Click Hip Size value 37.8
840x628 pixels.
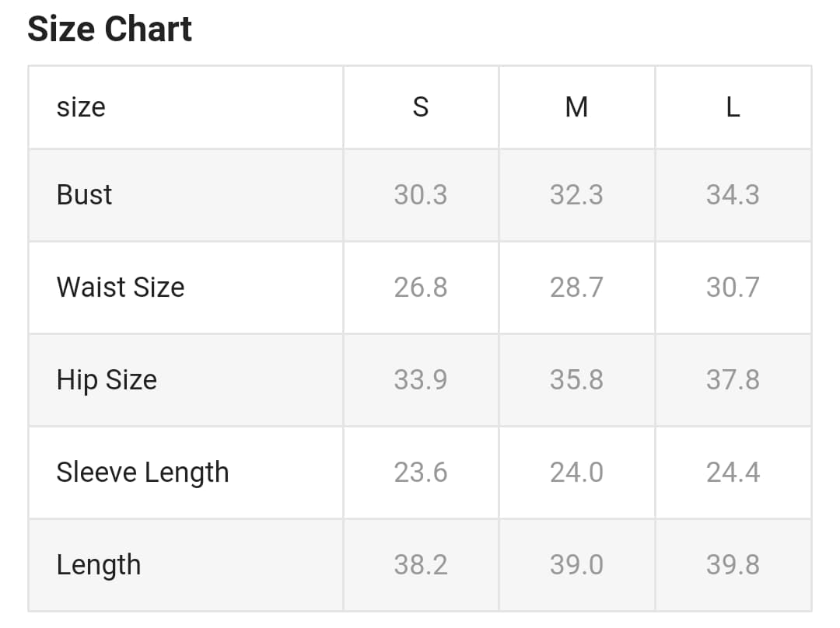(733, 379)
